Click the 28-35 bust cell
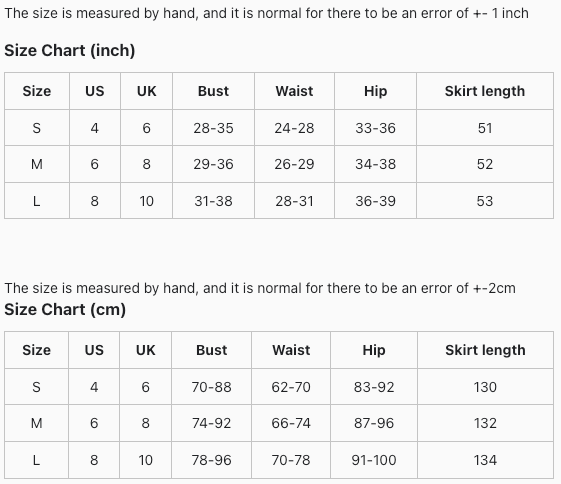This screenshot has width=561, height=484. [213, 128]
